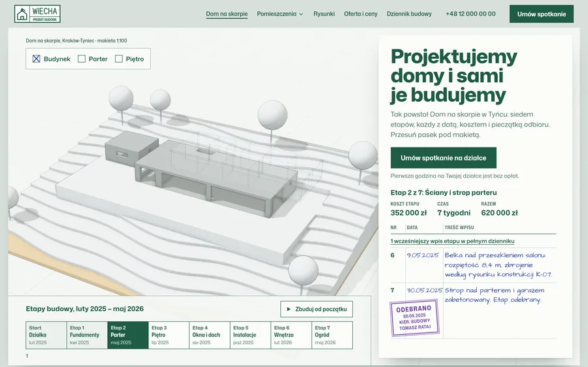Click Etapy budowy, luty 2025 – maj 2026 heading
Screen dimensions: 588x367
(85, 309)
